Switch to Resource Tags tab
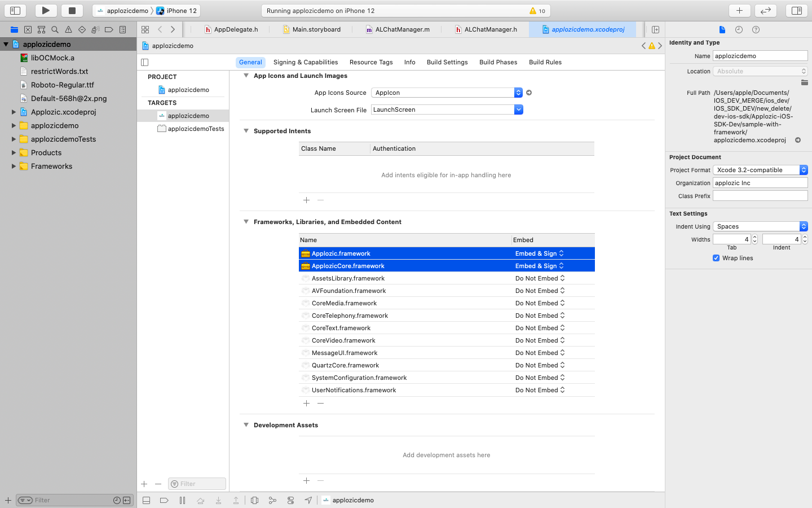812x508 pixels. pyautogui.click(x=371, y=62)
